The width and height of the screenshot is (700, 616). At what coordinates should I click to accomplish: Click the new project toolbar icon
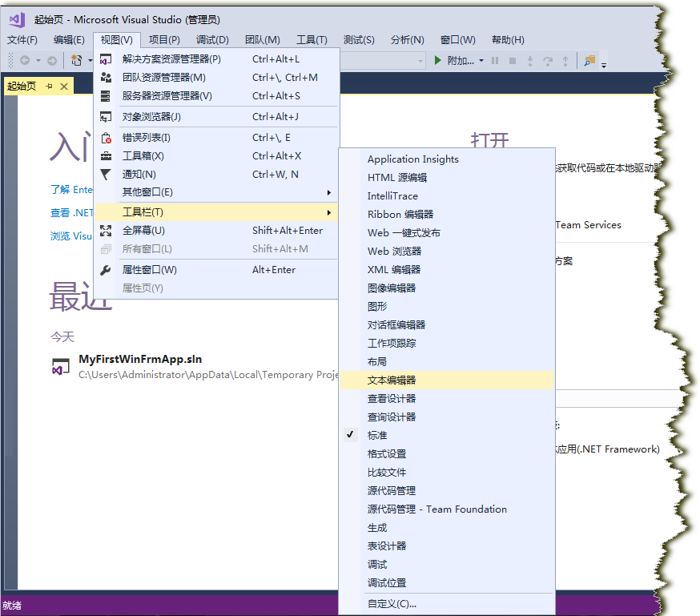pos(77,60)
